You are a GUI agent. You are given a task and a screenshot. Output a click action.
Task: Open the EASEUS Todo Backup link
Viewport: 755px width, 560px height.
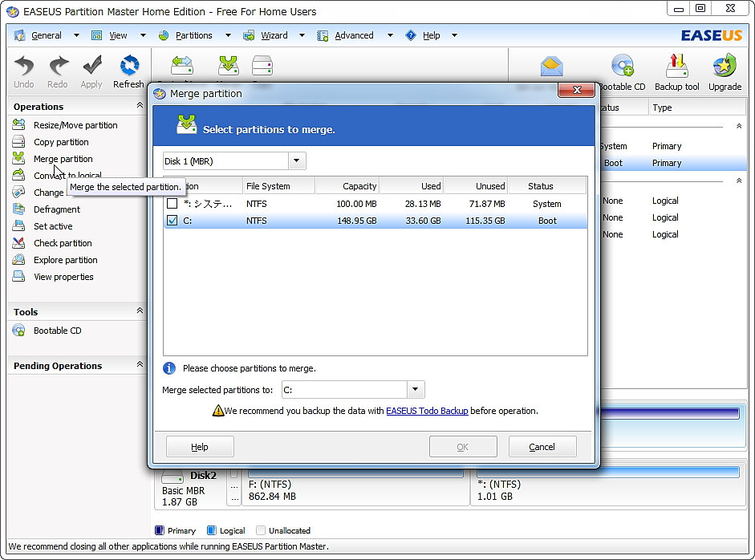pos(427,411)
